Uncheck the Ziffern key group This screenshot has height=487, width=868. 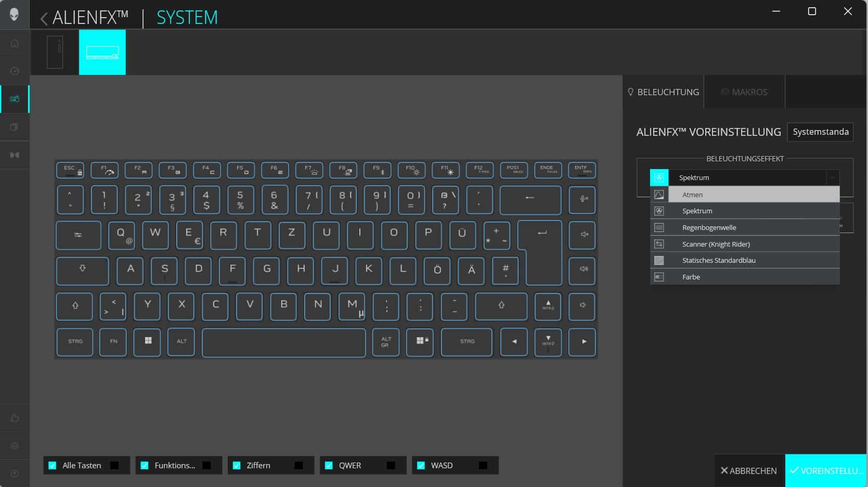click(x=237, y=466)
